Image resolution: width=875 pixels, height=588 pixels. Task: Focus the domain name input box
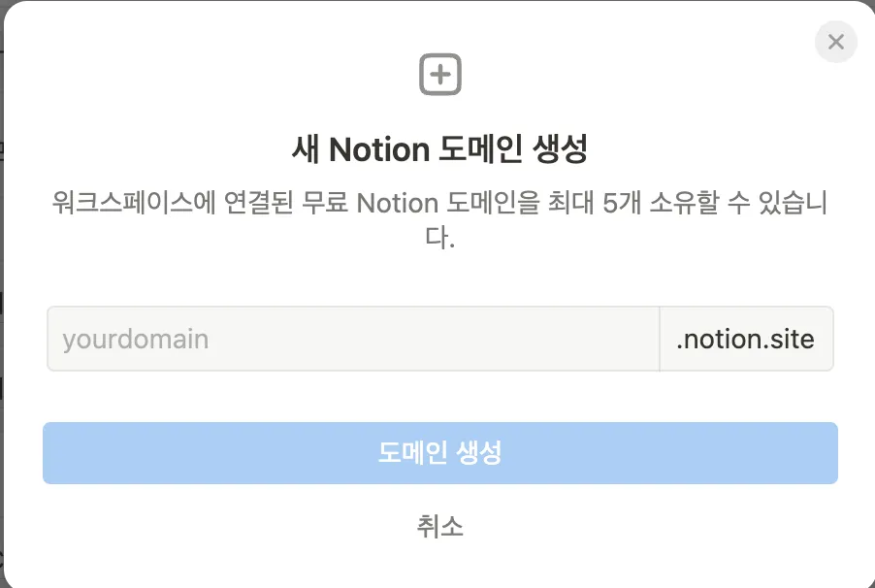[x=353, y=339]
